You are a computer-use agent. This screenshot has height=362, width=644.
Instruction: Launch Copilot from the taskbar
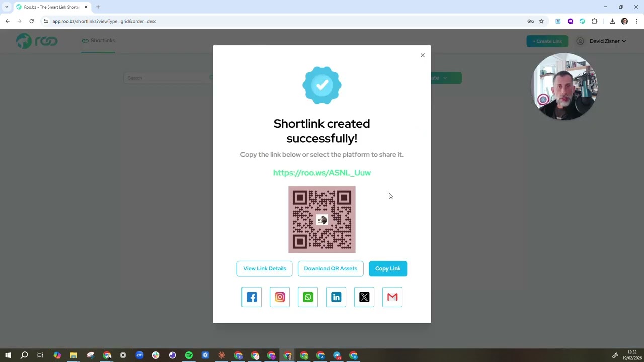(57, 355)
